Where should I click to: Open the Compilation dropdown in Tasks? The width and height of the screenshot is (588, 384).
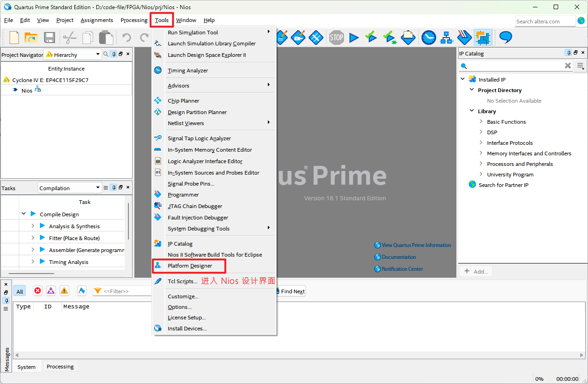click(x=70, y=188)
